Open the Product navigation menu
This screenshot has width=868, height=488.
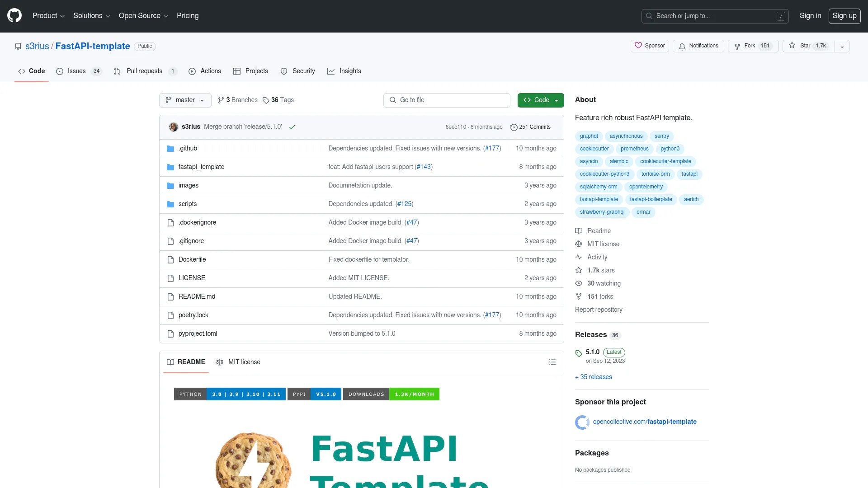48,16
